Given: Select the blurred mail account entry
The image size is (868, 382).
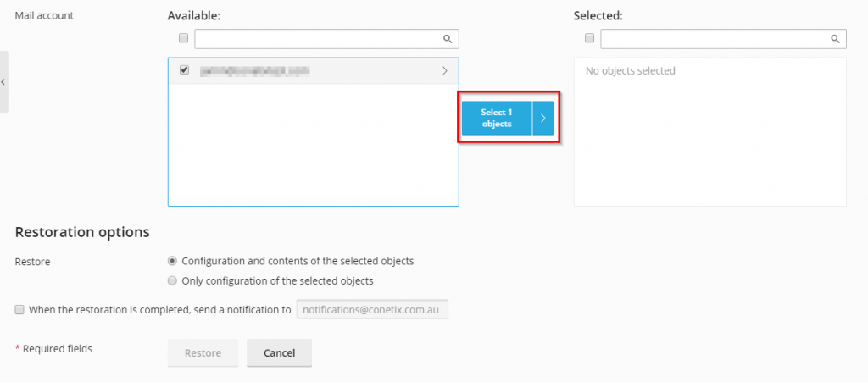Looking at the screenshot, I should [254, 71].
